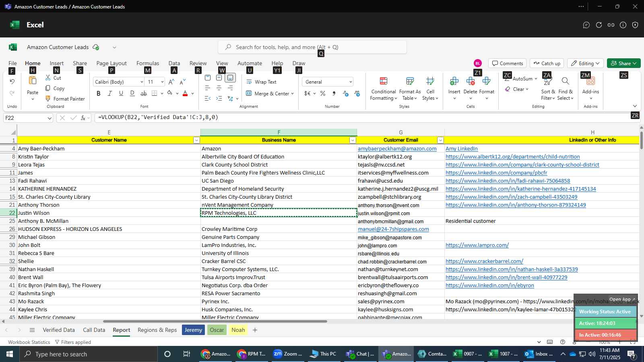Image resolution: width=644 pixels, height=362 pixels.
Task: Open the Editing mode dropdown
Action: click(x=586, y=64)
